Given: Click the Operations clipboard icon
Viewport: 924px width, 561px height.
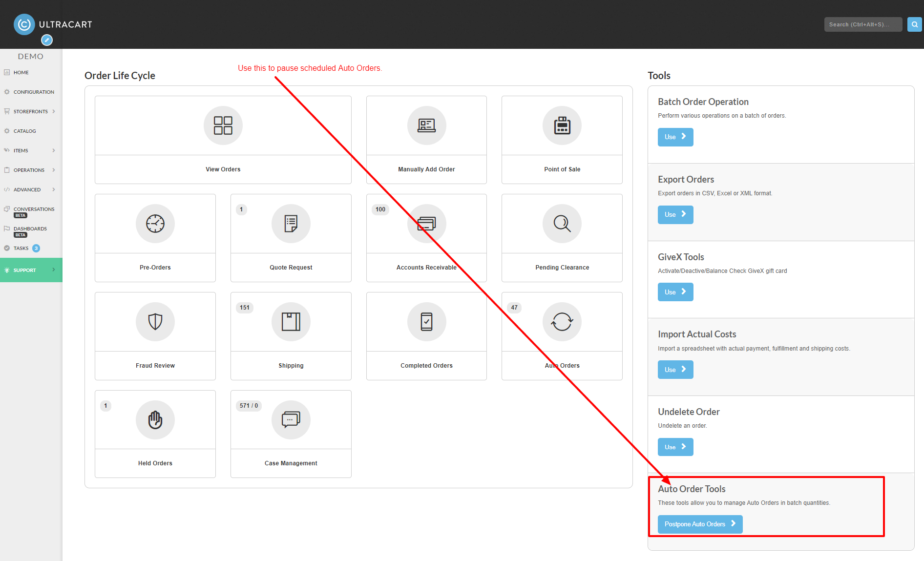Looking at the screenshot, I should [7, 170].
